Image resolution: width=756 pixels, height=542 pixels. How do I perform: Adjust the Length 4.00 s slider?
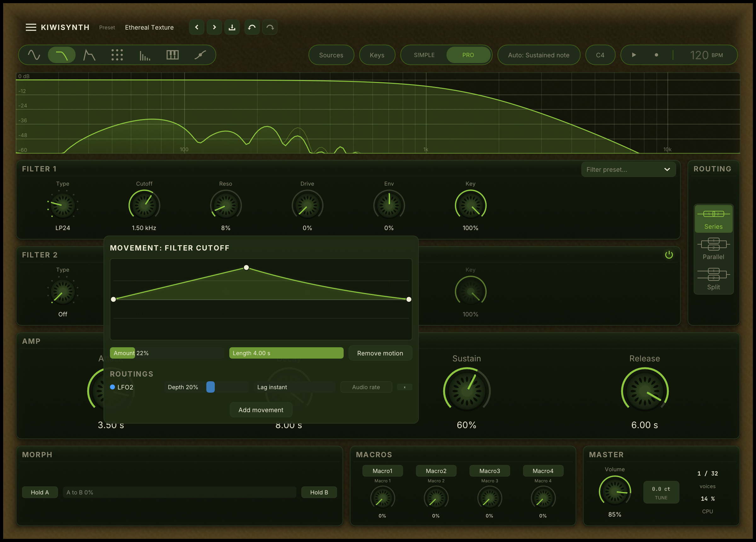(x=286, y=353)
